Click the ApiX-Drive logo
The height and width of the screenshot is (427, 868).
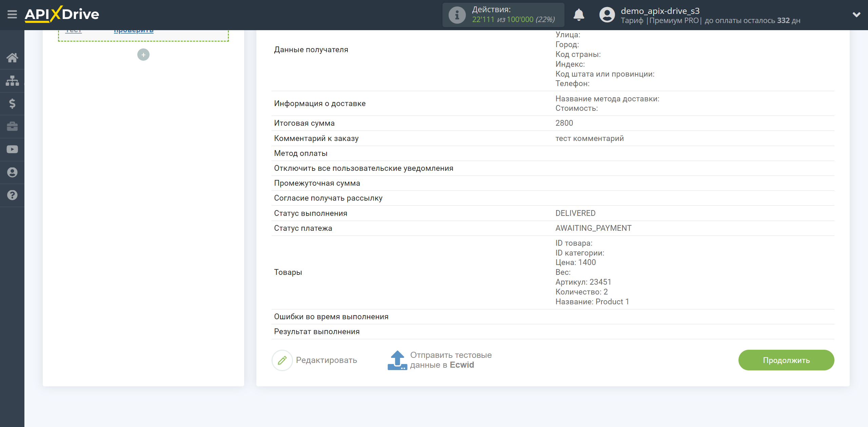(x=62, y=15)
